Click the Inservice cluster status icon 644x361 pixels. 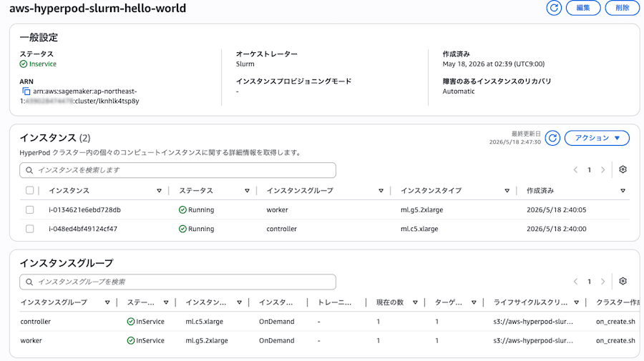tap(24, 64)
